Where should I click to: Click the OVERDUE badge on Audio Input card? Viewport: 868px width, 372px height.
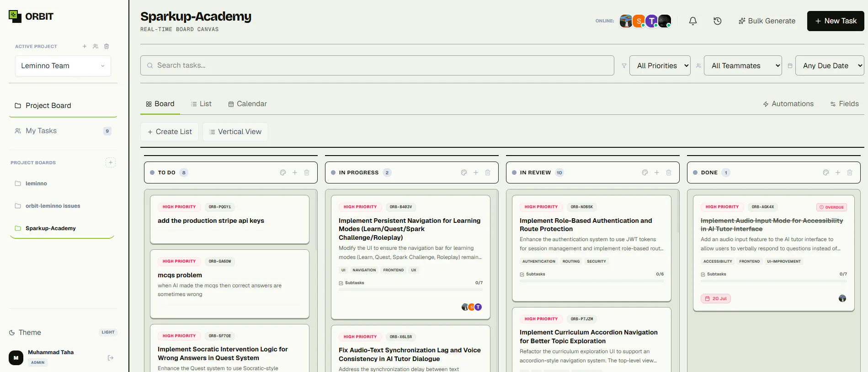tap(832, 207)
